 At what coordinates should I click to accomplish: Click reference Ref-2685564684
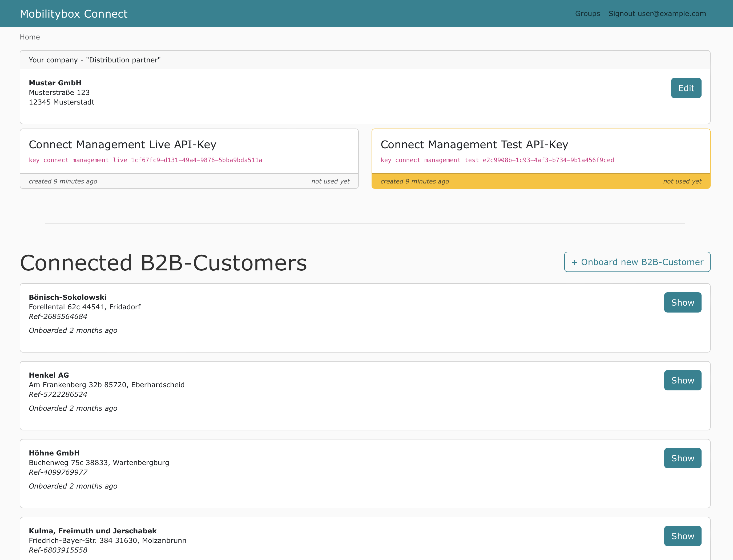58,316
